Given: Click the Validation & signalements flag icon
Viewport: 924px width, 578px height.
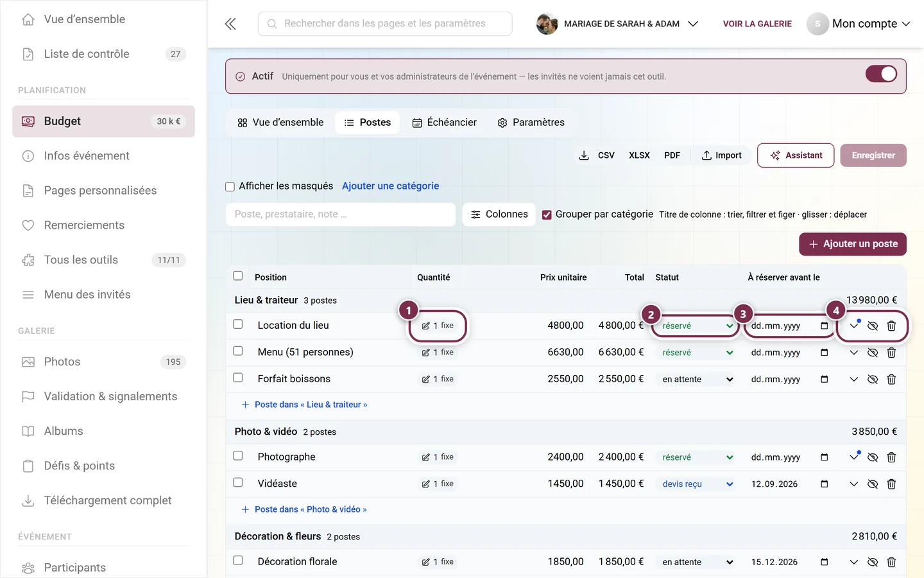Looking at the screenshot, I should coord(28,396).
